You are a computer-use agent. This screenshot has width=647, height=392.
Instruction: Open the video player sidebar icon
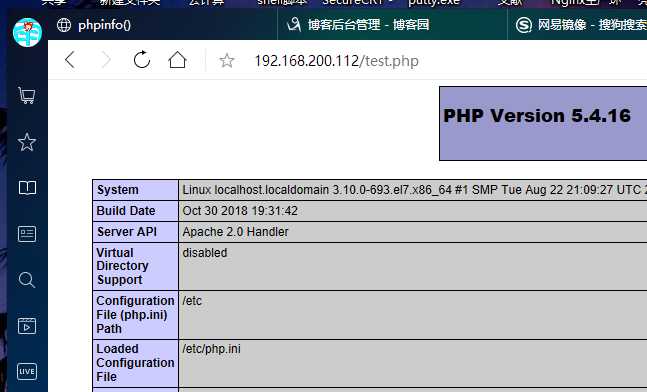pos(27,326)
